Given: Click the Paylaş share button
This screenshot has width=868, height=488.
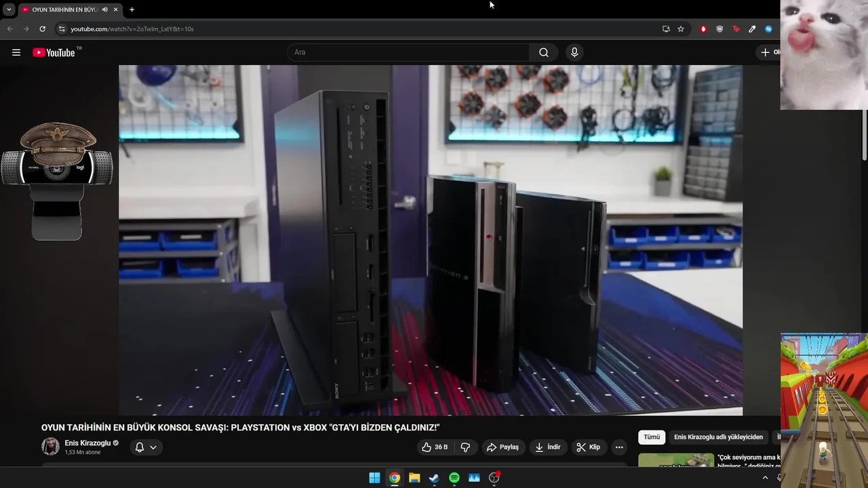Looking at the screenshot, I should (x=502, y=447).
